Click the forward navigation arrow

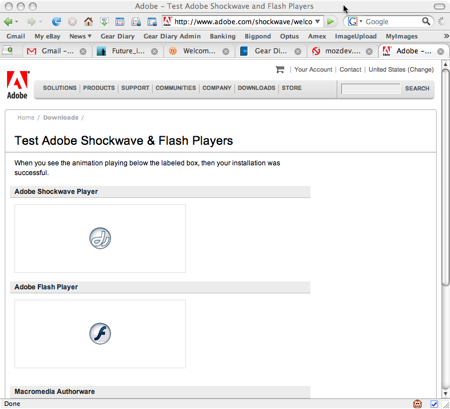pyautogui.click(x=32, y=22)
